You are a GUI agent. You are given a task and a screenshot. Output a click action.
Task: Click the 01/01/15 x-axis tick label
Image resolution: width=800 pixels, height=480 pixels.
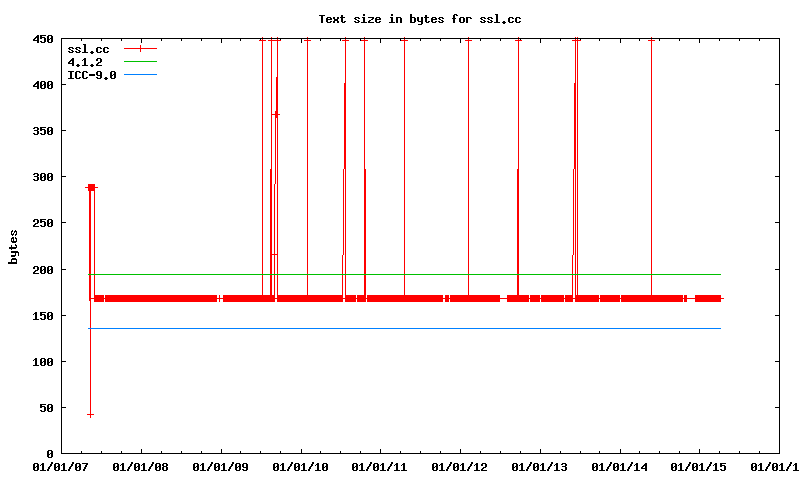click(699, 466)
